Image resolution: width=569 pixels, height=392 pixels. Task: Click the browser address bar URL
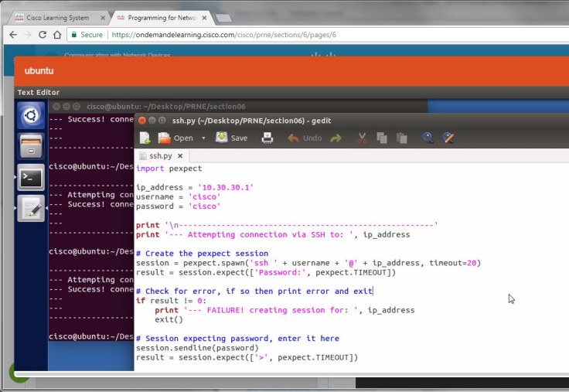pos(224,35)
